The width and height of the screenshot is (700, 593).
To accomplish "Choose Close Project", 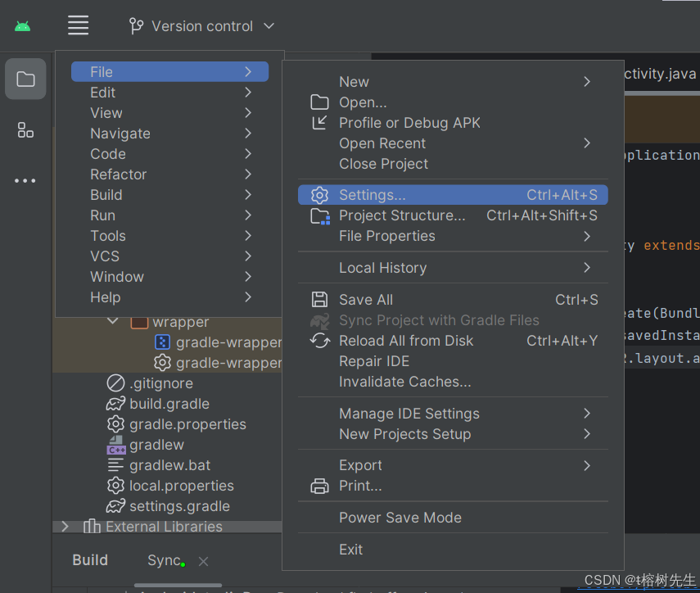I will point(453,164).
